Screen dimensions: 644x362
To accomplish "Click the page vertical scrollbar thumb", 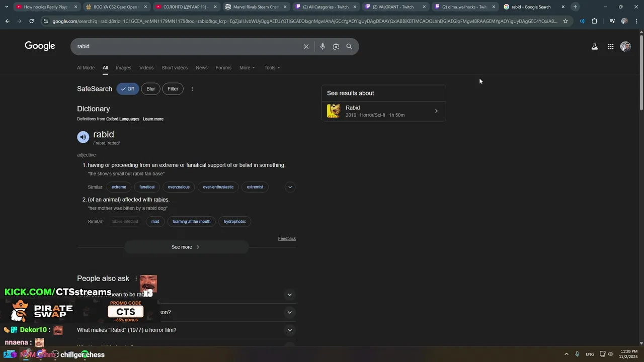I will point(641,72).
